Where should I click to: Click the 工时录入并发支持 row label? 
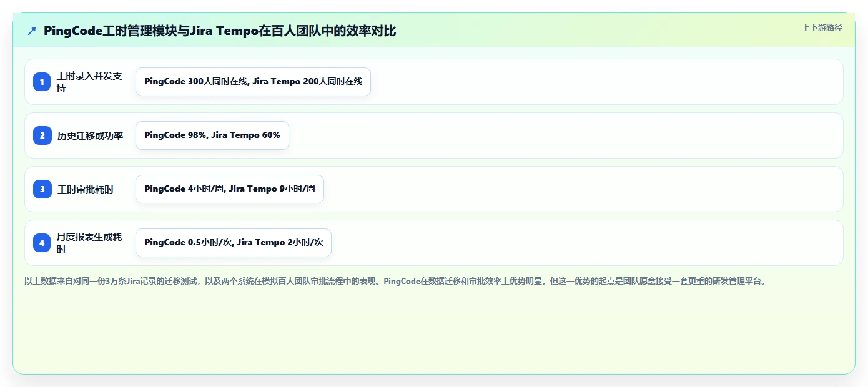(90, 82)
